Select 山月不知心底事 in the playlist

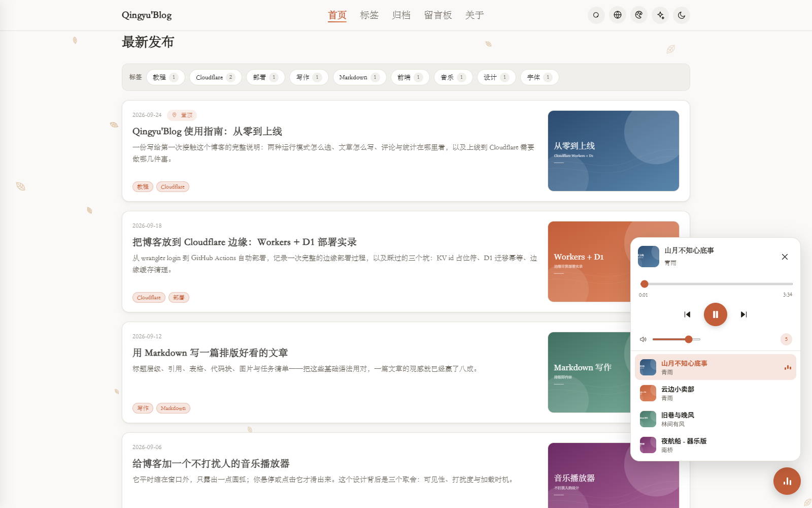pyautogui.click(x=716, y=367)
